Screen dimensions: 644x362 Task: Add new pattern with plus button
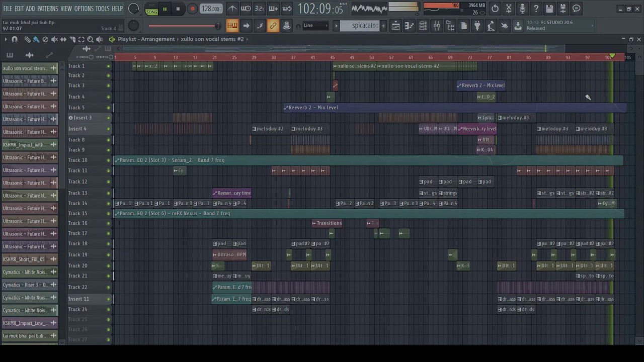coord(383,26)
